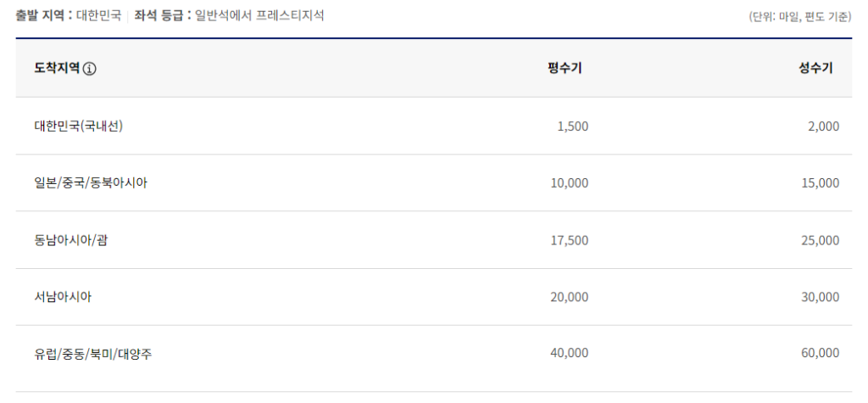Select the 15,000 peak mileage cell
Viewport: 868px width, 403px height.
820,183
